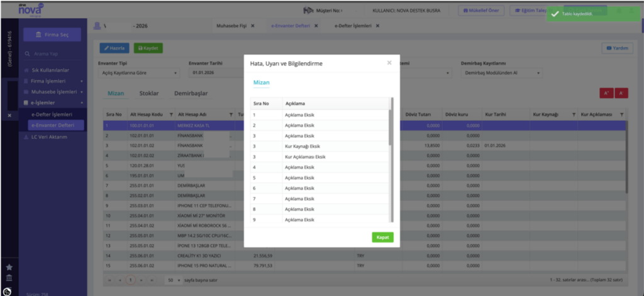Select e-Envanter Defteri in the sidebar
Screen dimensions: 644x296
pyautogui.click(x=56, y=125)
